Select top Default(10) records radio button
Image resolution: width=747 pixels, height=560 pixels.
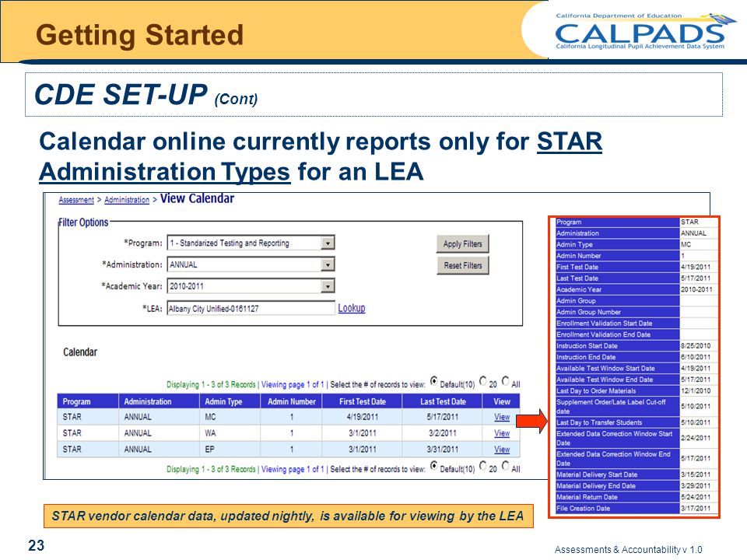click(x=433, y=381)
